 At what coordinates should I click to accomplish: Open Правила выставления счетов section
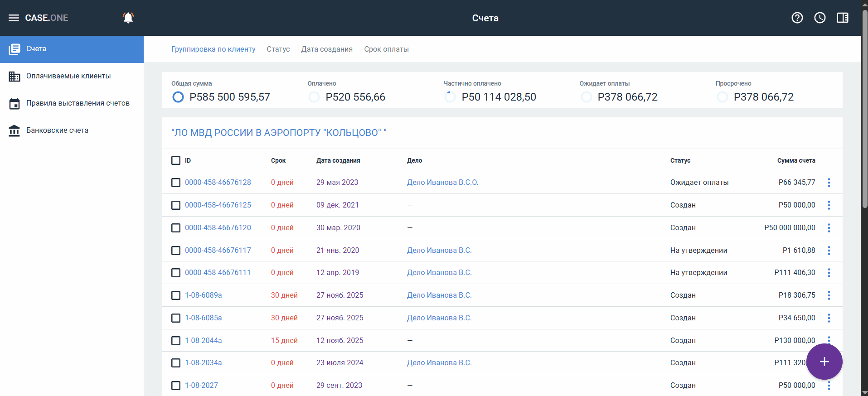78,103
